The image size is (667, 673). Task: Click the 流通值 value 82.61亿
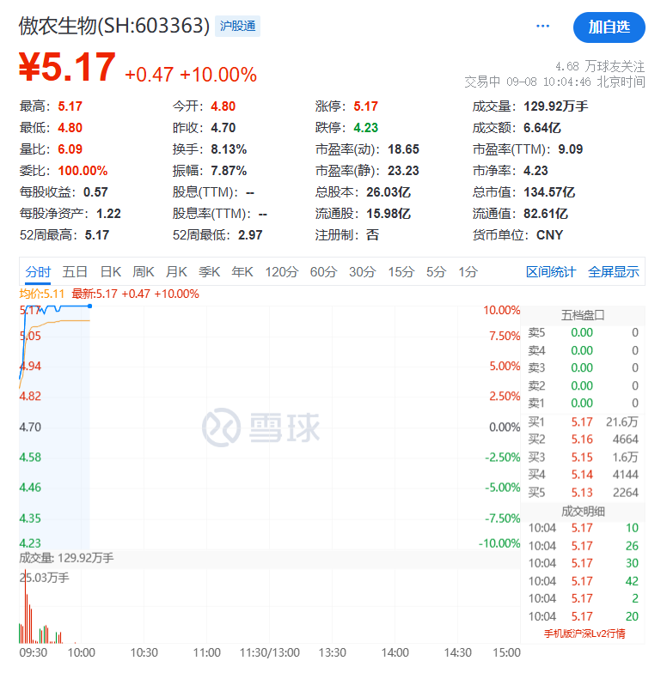[546, 213]
